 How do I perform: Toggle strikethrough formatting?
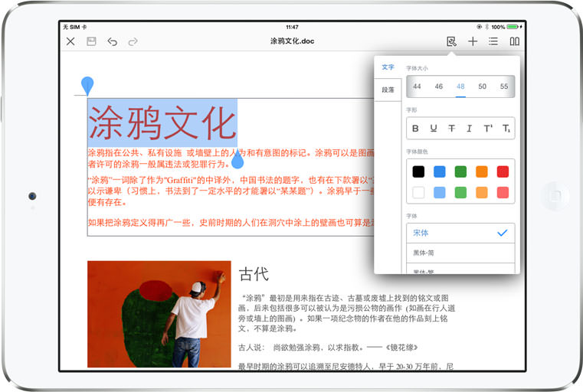451,129
